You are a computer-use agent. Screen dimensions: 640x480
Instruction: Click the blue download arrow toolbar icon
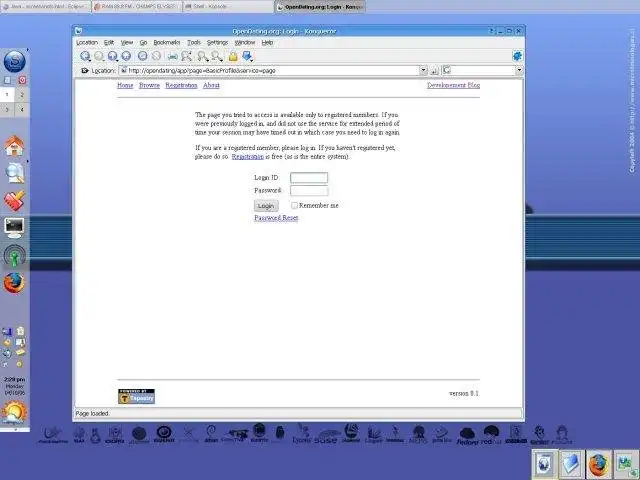[247, 56]
